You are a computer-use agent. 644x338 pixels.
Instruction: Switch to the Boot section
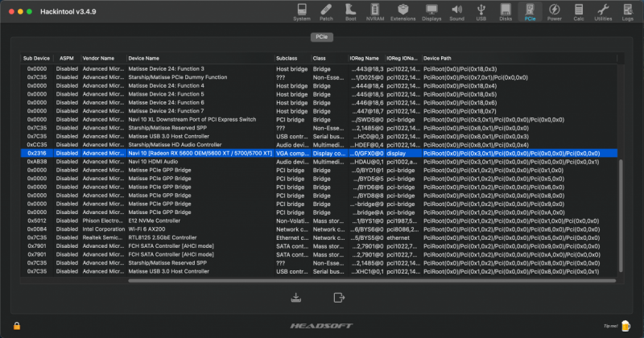click(350, 11)
